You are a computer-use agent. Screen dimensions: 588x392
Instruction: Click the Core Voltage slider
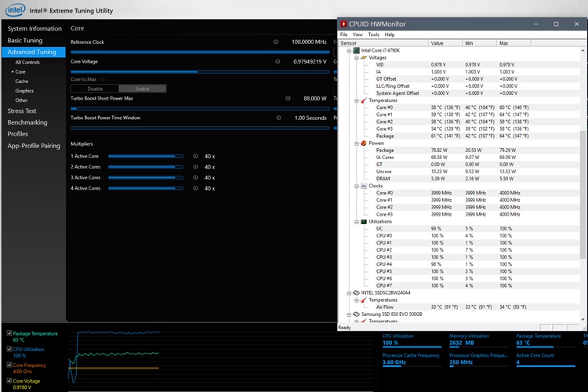pos(200,71)
